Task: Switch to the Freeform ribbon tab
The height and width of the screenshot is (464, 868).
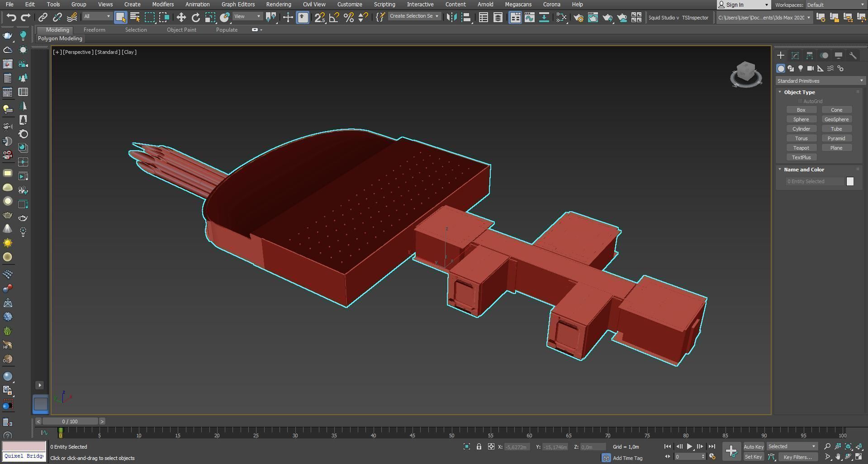Action: coord(94,30)
